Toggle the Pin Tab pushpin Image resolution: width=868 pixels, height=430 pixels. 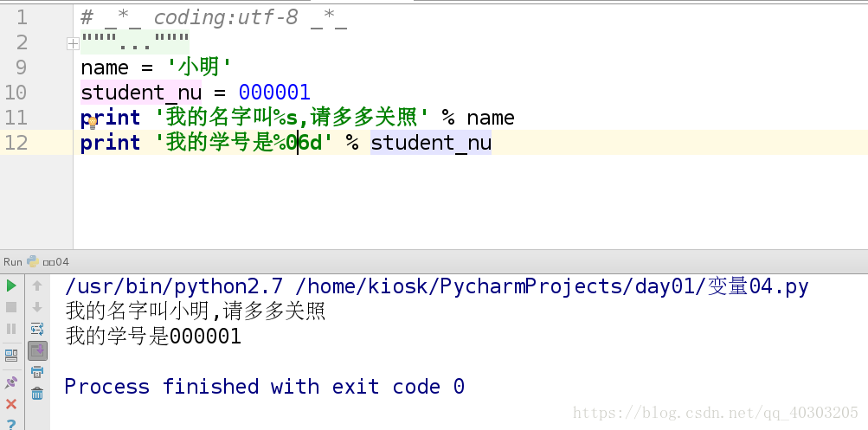tap(11, 382)
